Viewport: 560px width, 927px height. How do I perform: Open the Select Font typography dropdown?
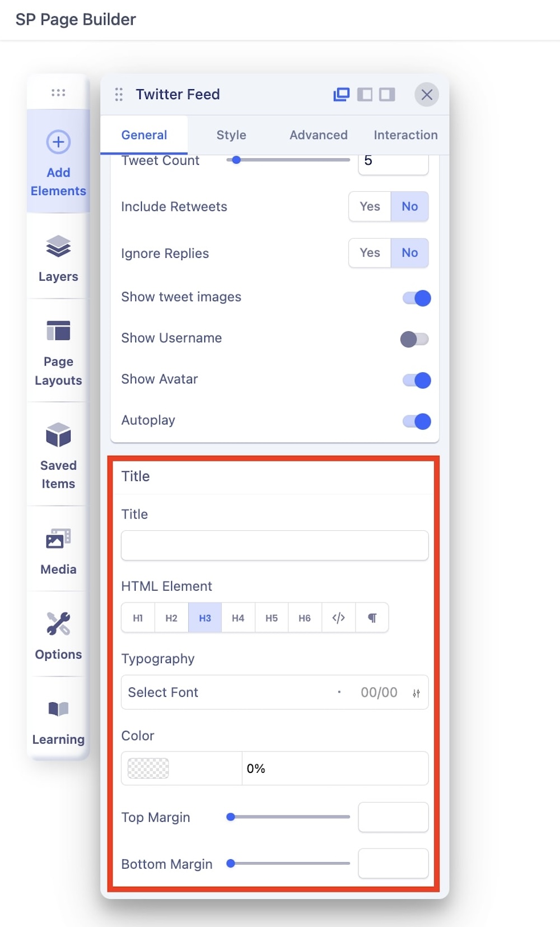click(275, 692)
